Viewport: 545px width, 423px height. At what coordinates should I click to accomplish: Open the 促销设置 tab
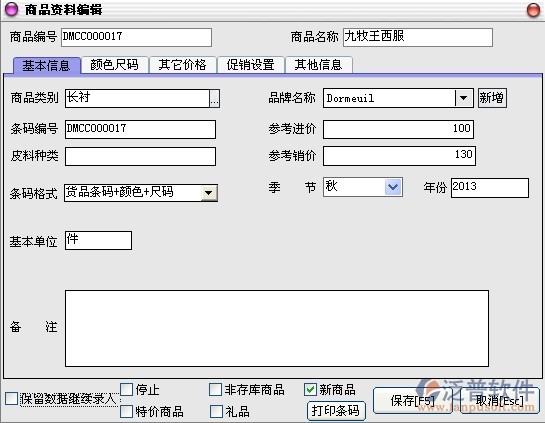pos(250,65)
